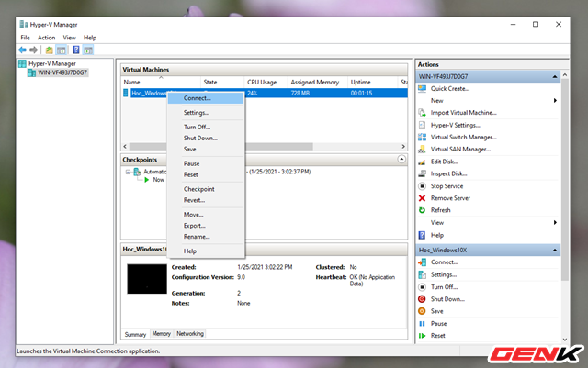Image resolution: width=588 pixels, height=368 pixels.
Task: Click the Help icon in the server actions
Action: coord(423,235)
